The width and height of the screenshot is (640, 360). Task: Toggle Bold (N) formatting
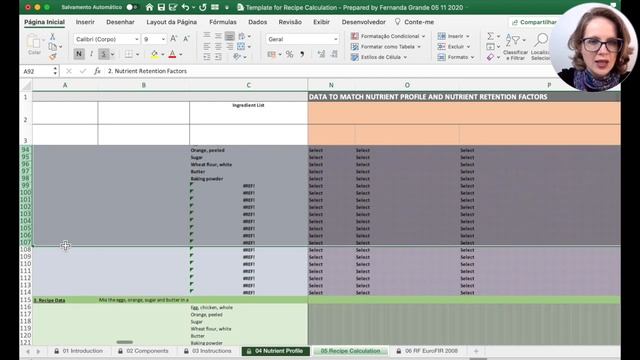[x=79, y=54]
